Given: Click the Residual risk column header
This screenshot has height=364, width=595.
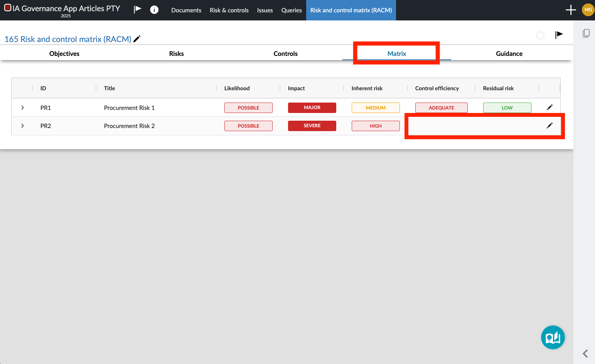Looking at the screenshot, I should click(x=498, y=88).
